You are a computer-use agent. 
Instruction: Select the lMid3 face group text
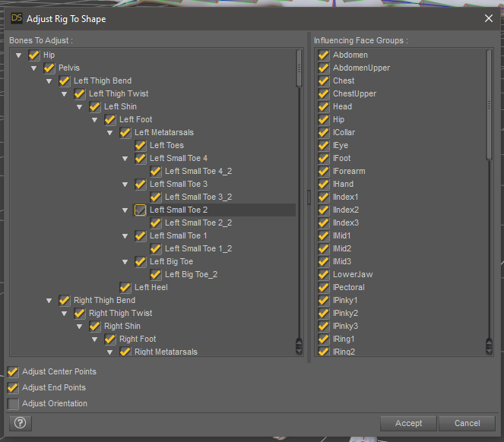click(342, 261)
